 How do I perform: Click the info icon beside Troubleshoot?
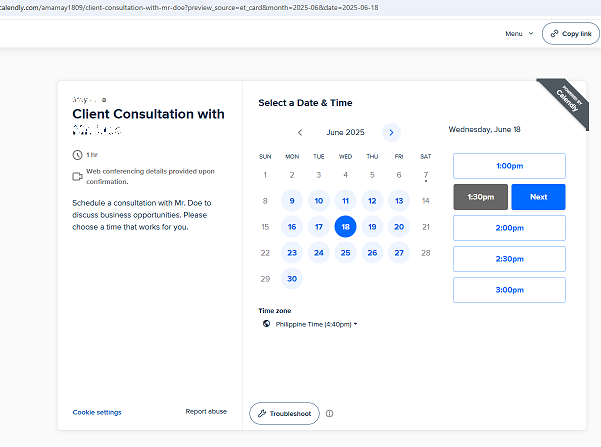point(330,414)
